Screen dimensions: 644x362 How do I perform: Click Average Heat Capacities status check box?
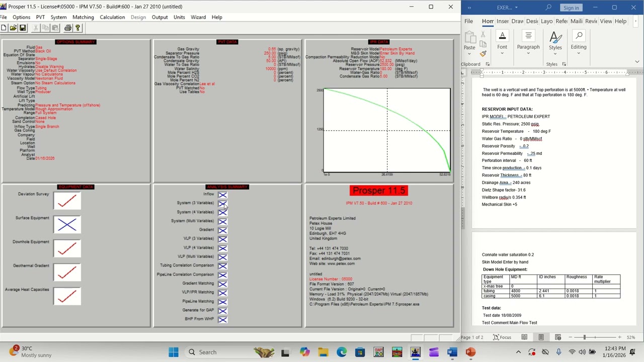(67, 297)
